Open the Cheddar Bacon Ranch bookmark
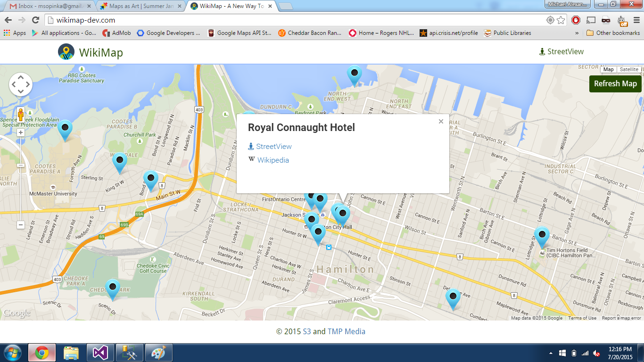Image resolution: width=644 pixels, height=362 pixels. [310, 33]
